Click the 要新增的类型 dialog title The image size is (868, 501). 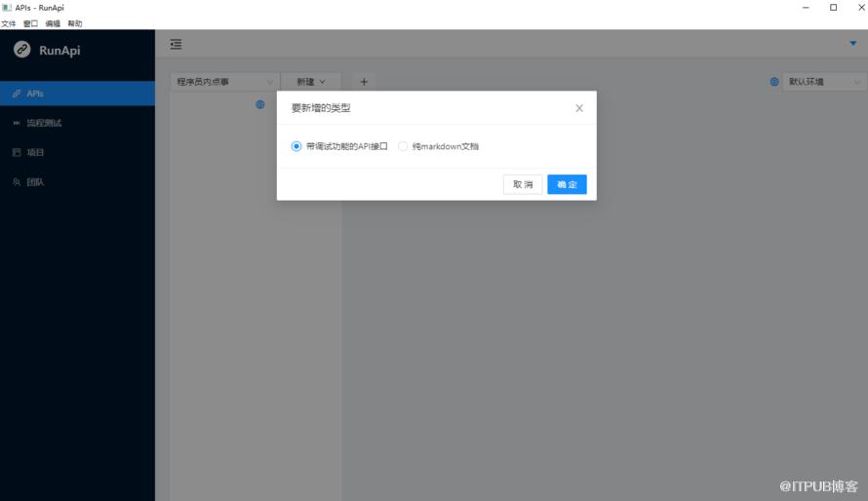[321, 108]
